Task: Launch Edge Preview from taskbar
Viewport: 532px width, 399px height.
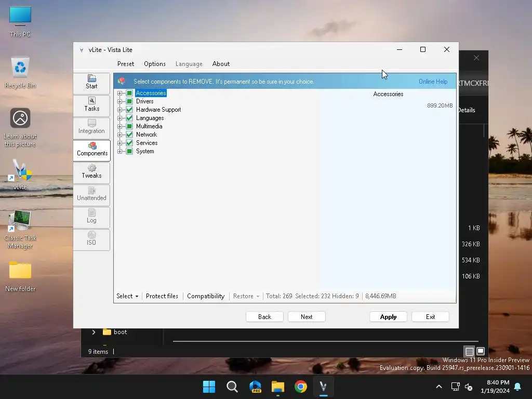Action: click(x=255, y=387)
